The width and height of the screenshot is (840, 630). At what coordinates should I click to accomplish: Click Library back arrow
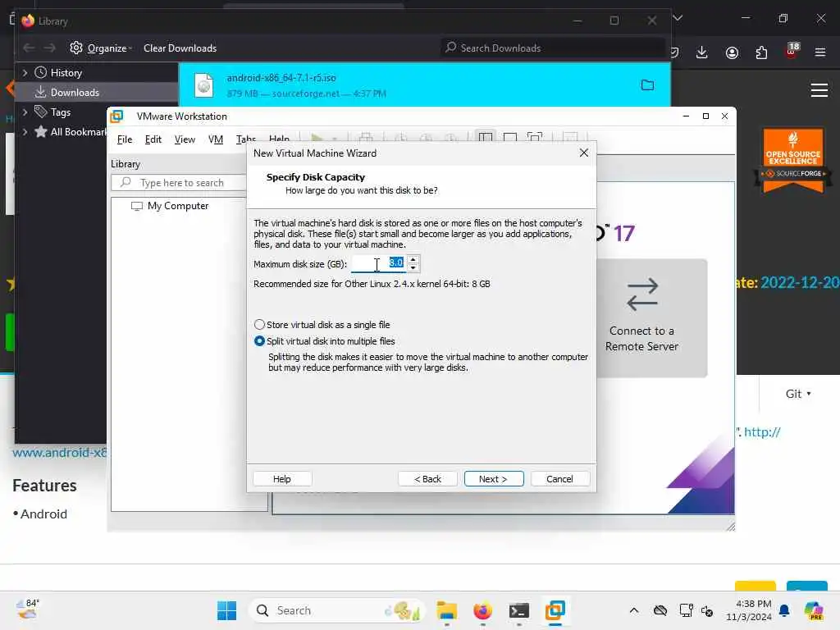point(29,48)
